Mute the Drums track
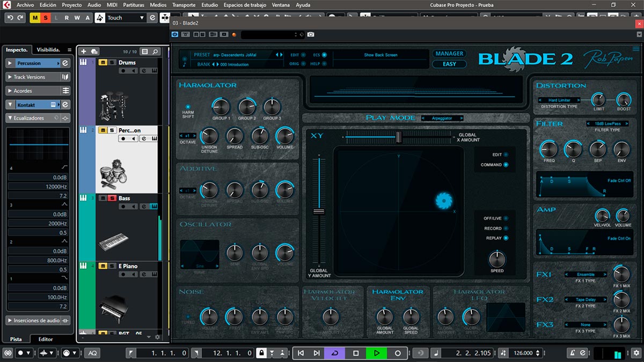The height and width of the screenshot is (362, 644). pyautogui.click(x=103, y=62)
